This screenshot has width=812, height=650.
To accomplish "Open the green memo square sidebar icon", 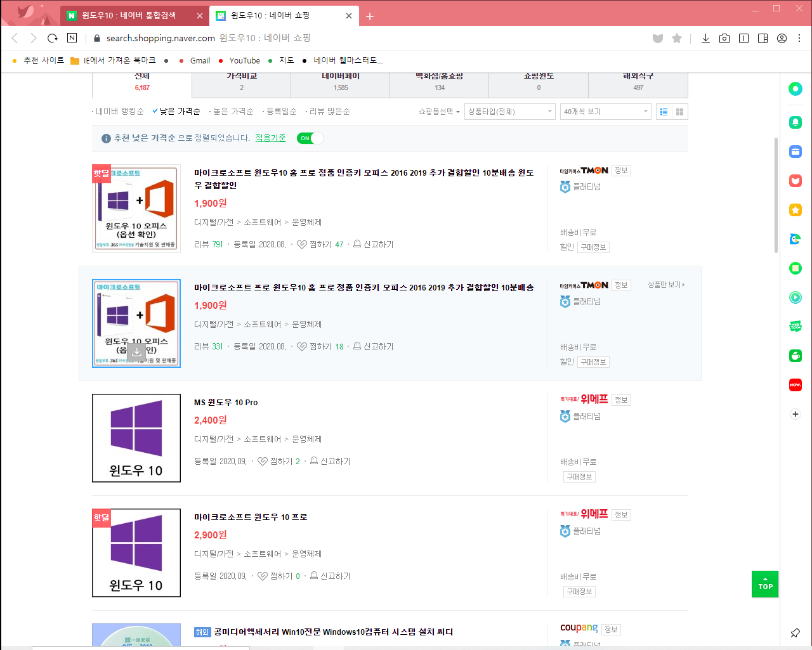I will coord(796,268).
